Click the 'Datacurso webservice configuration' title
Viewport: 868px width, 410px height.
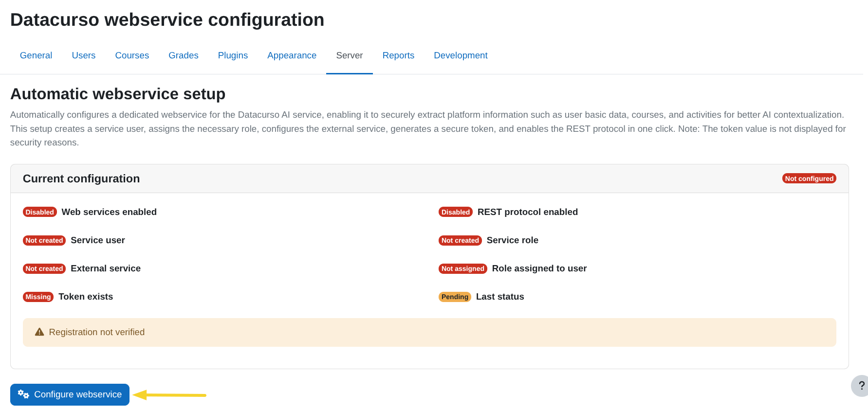(x=167, y=20)
